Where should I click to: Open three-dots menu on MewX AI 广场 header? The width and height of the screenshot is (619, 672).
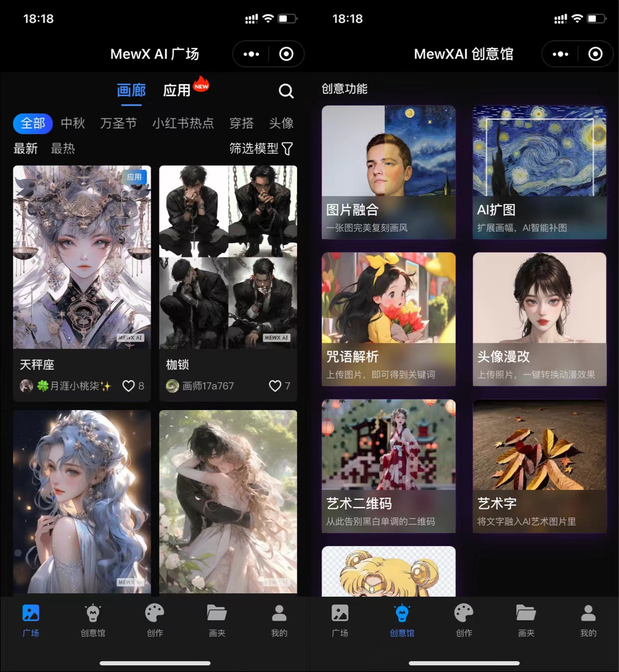[x=251, y=54]
